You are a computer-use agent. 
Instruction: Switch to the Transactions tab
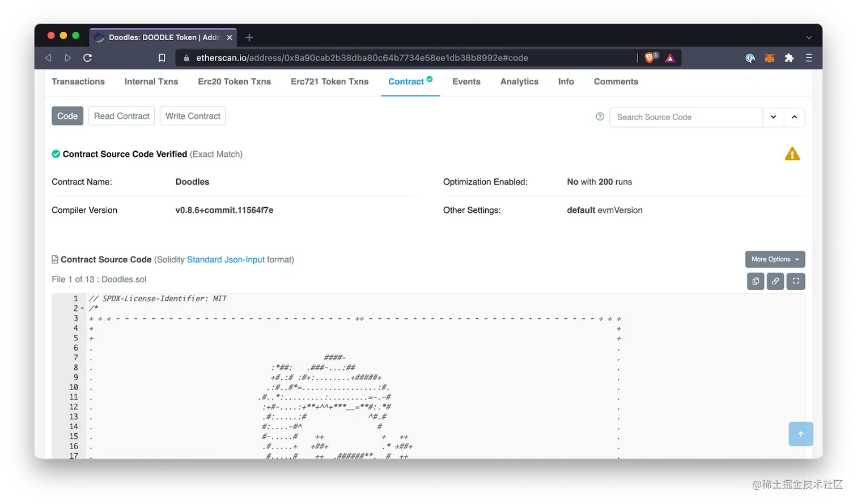pos(78,82)
